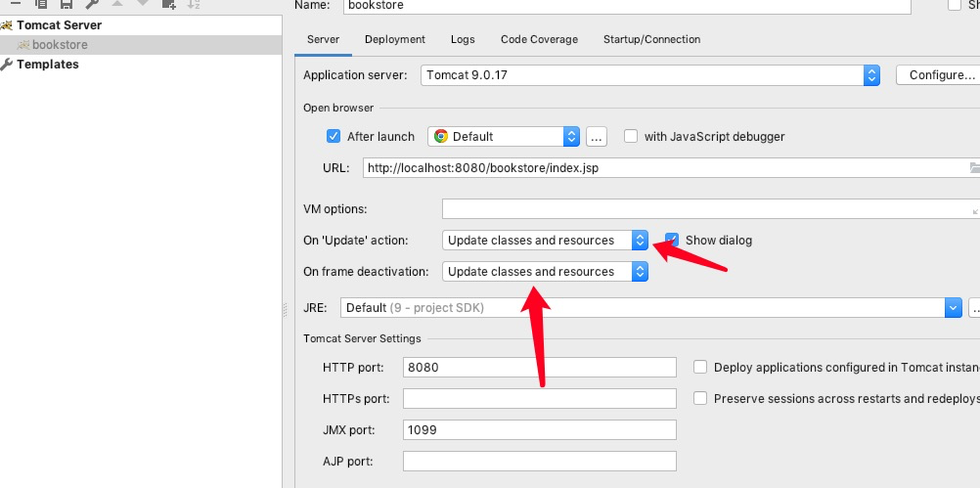The width and height of the screenshot is (980, 488).
Task: Open the Application server Tomcat 9.0.17 dropdown
Action: 650,75
